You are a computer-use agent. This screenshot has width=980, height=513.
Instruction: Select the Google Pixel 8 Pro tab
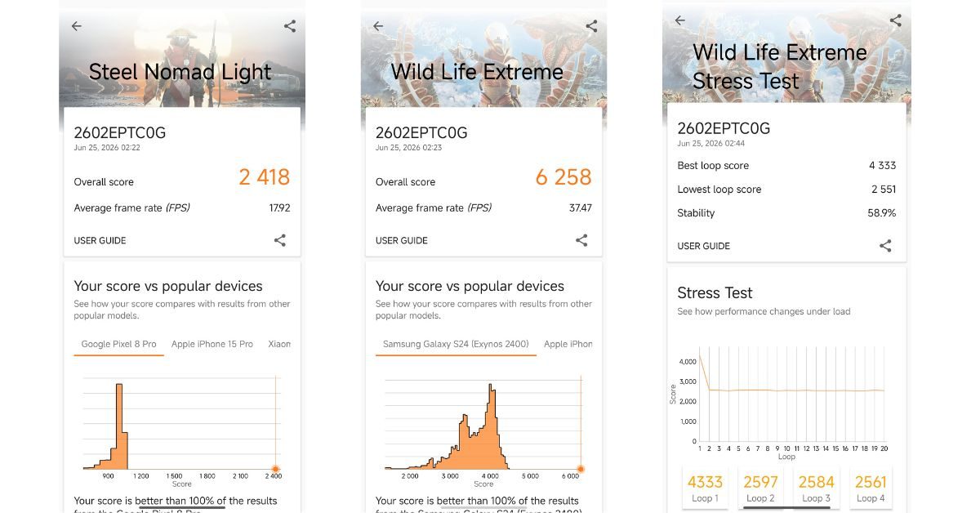(x=119, y=344)
